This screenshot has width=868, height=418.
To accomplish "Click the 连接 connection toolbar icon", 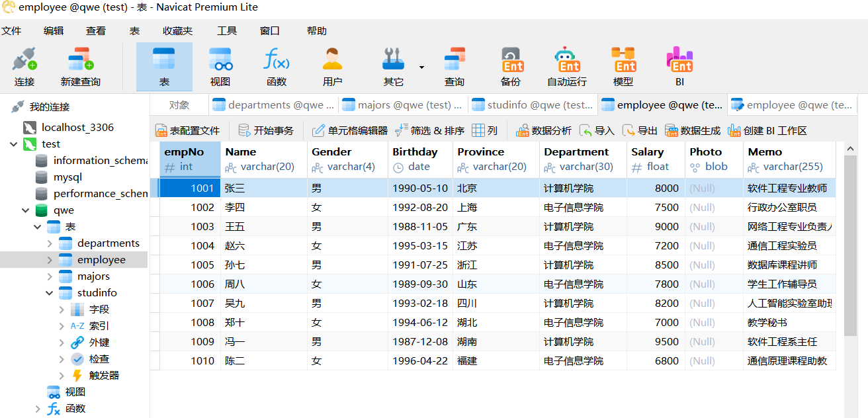I will click(x=24, y=67).
